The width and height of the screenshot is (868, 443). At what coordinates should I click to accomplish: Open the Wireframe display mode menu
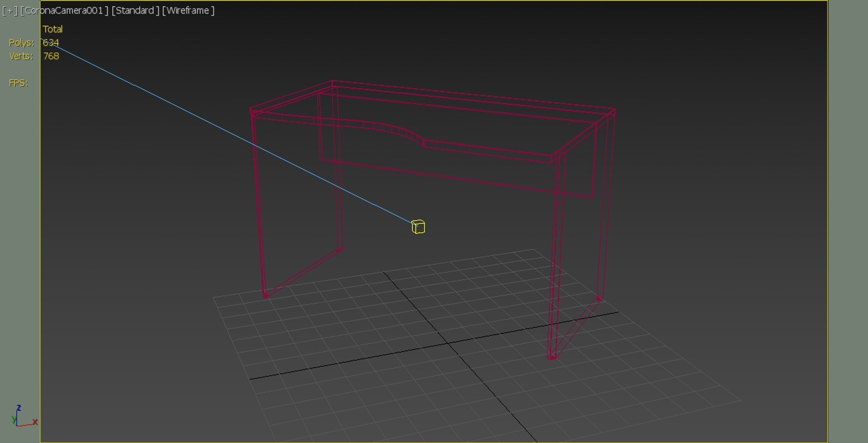(x=188, y=10)
